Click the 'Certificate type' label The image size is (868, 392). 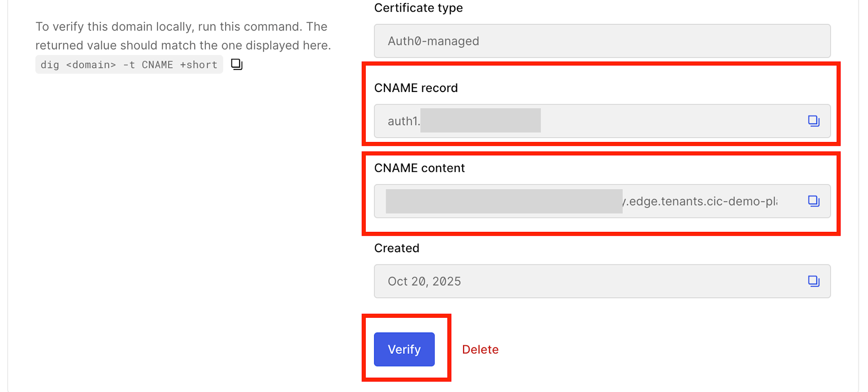[418, 8]
